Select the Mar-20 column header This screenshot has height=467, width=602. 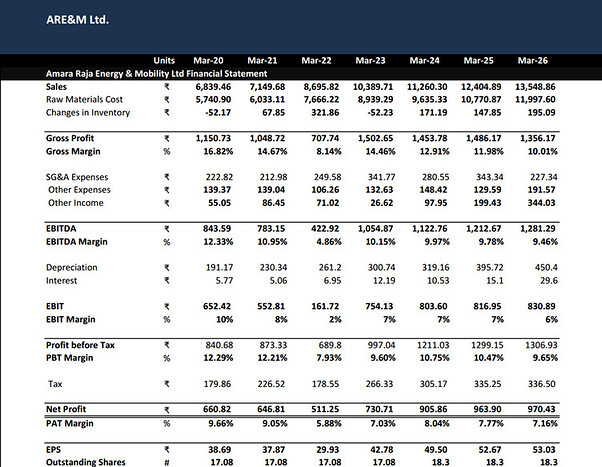pos(208,60)
